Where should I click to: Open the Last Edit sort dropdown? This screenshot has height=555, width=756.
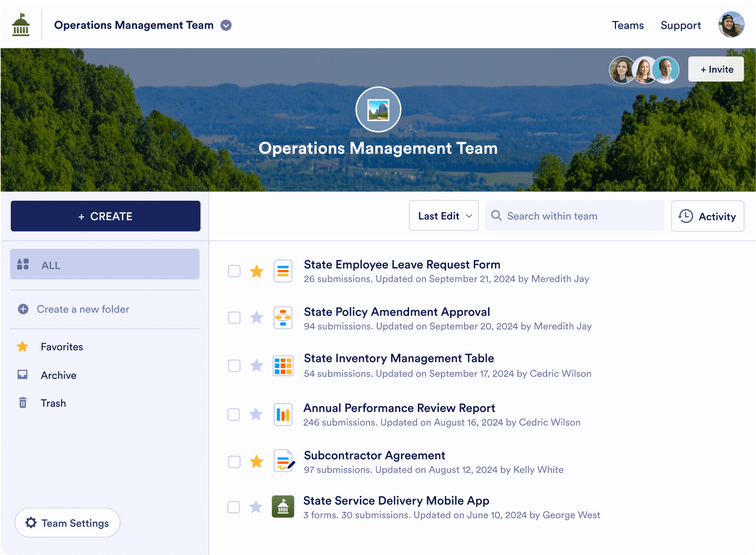click(444, 216)
